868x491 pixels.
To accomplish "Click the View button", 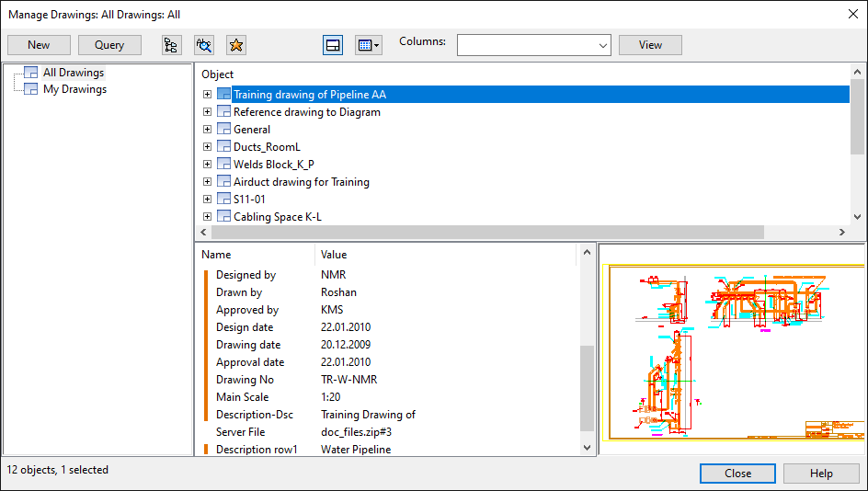I will click(x=650, y=45).
